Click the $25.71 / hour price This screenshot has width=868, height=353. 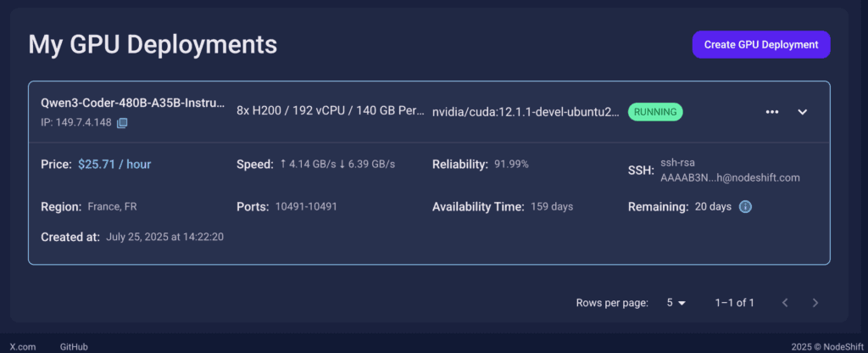tap(114, 165)
